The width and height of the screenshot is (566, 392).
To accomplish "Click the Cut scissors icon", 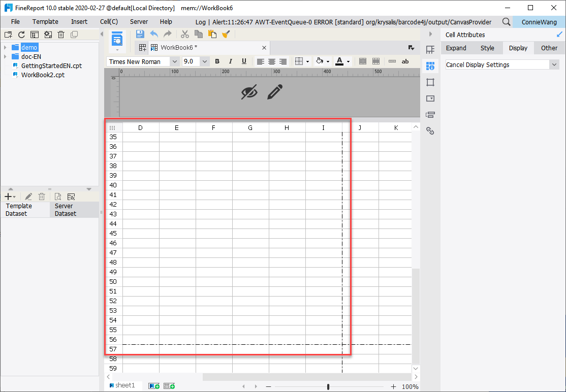I will coord(184,34).
